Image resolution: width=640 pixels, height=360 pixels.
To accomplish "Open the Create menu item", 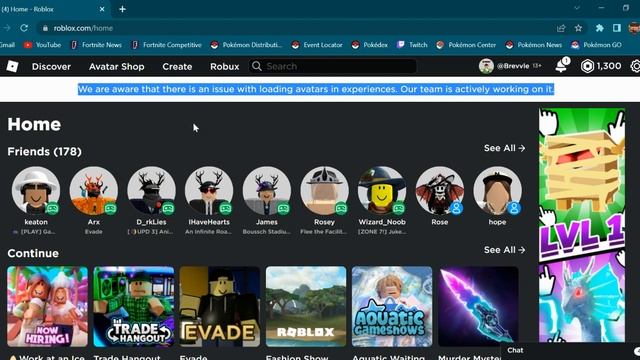I will click(x=177, y=67).
